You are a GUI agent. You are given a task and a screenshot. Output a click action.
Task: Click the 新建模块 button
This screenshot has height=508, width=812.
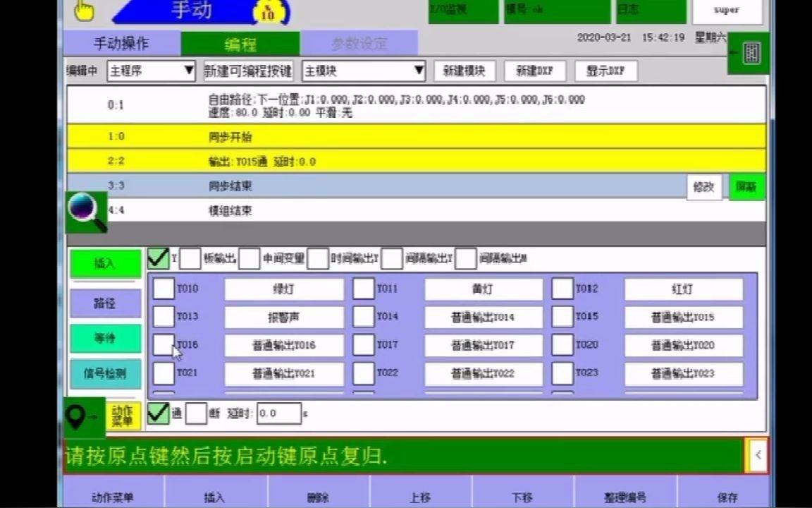(x=465, y=71)
